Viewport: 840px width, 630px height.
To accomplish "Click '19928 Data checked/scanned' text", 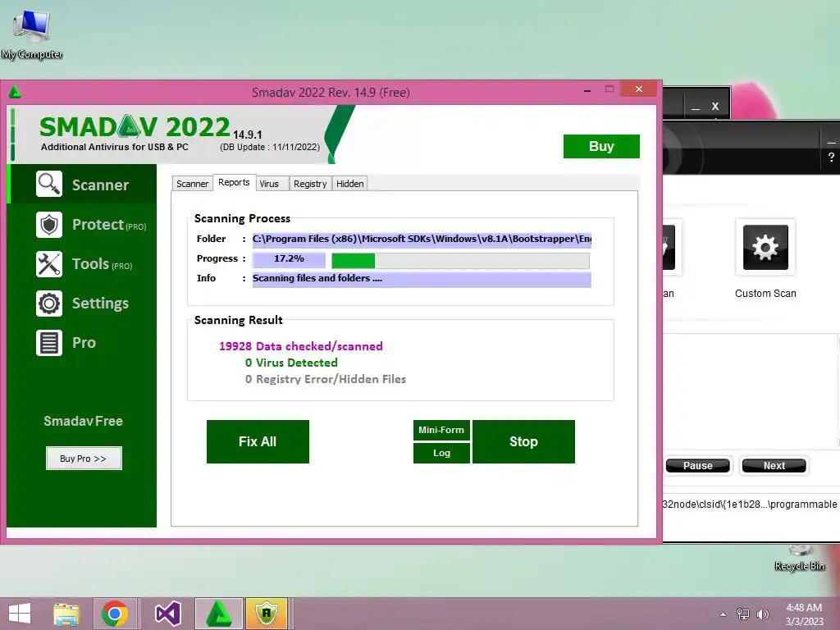I will point(300,346).
